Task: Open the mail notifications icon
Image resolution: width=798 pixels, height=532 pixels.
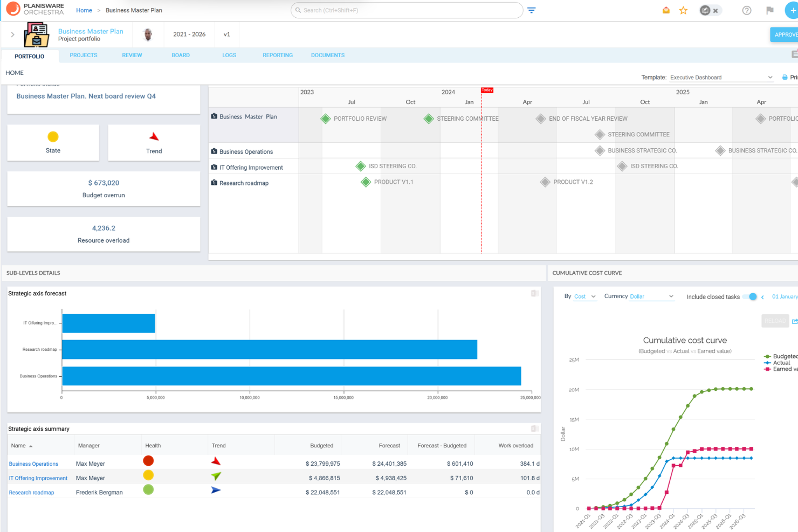Action: coord(666,10)
